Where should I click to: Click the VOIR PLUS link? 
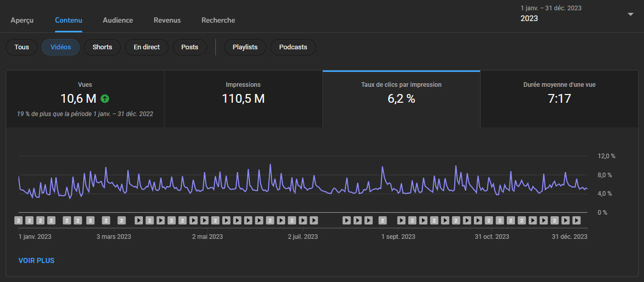pos(36,260)
